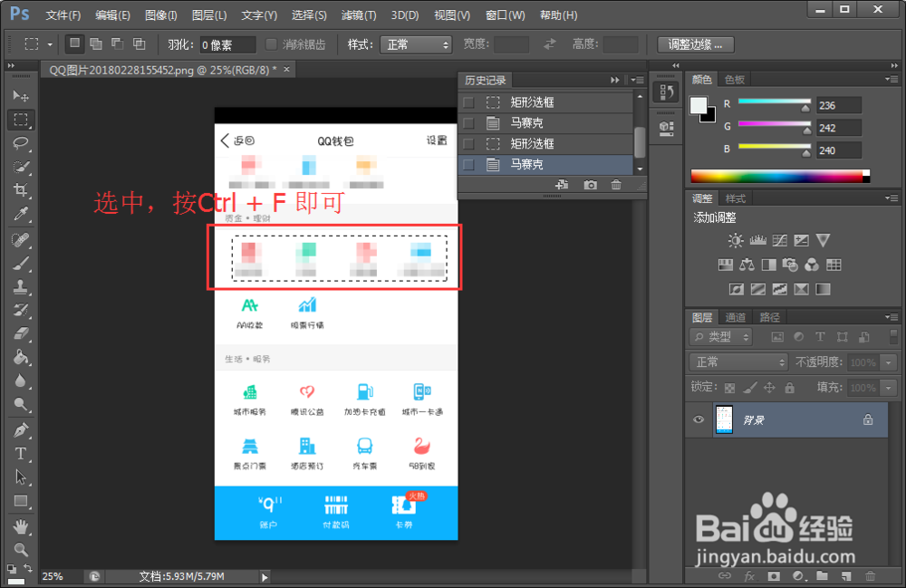Select the Brush tool
Screen dimensions: 906x588
(x=21, y=264)
